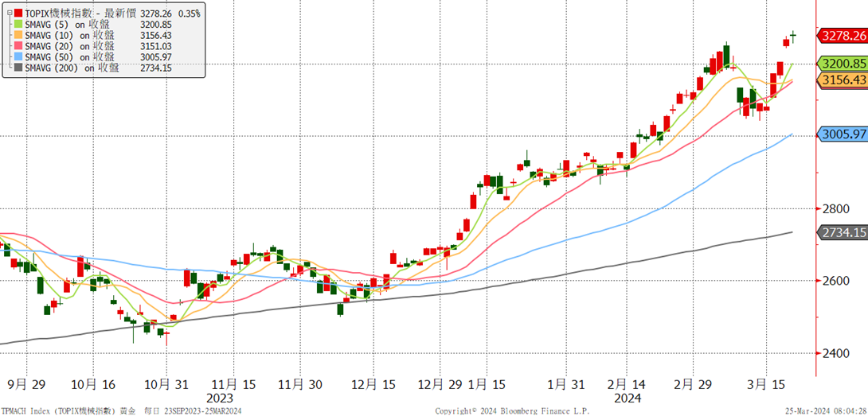
Task: Select the SMAVG (200) on 收盤 legend label
Action: [72, 68]
